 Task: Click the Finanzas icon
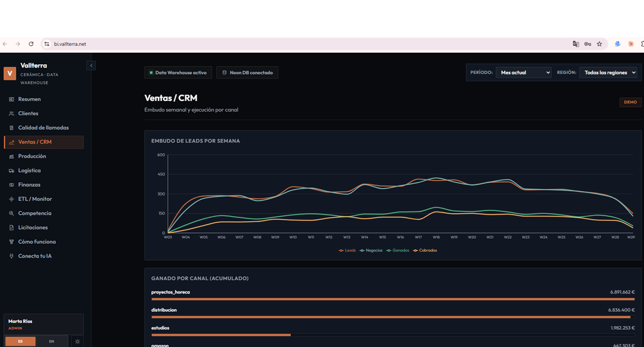pos(12,185)
